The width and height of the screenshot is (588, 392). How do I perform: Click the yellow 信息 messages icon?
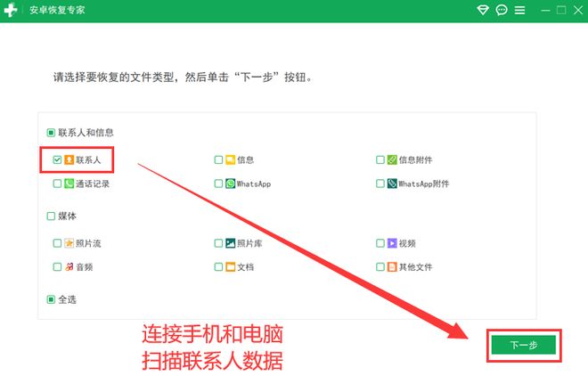230,159
